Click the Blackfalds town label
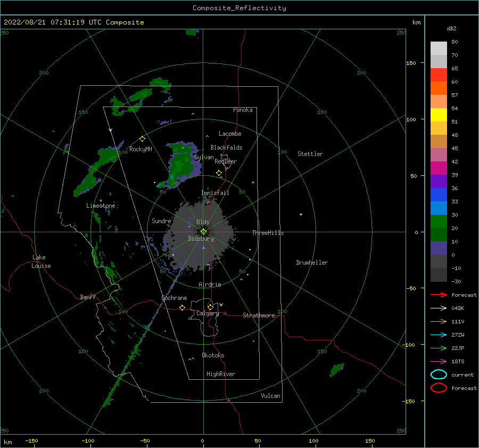 (x=226, y=148)
